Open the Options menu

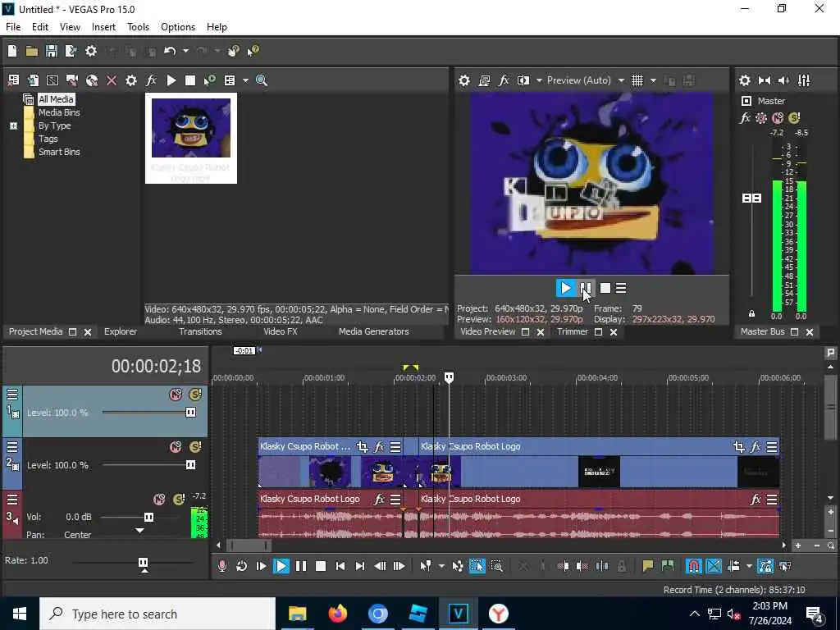click(178, 27)
